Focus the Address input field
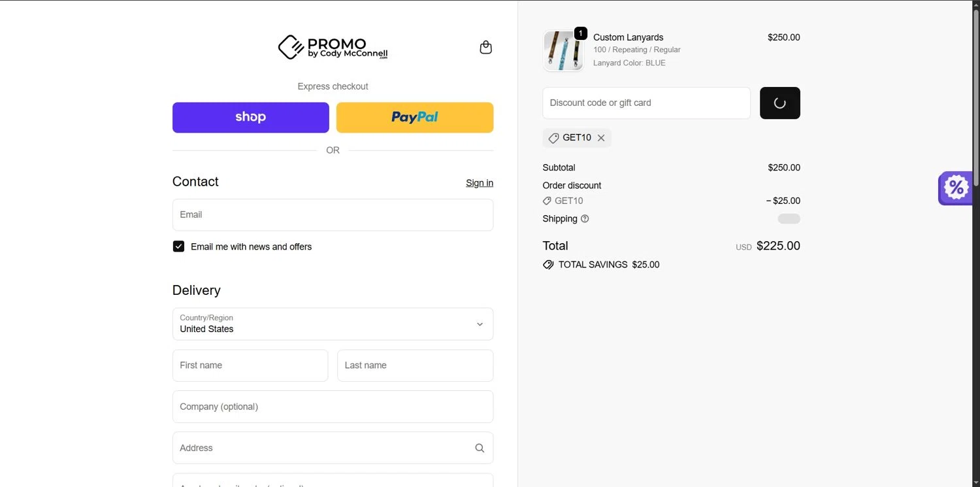 click(333, 448)
